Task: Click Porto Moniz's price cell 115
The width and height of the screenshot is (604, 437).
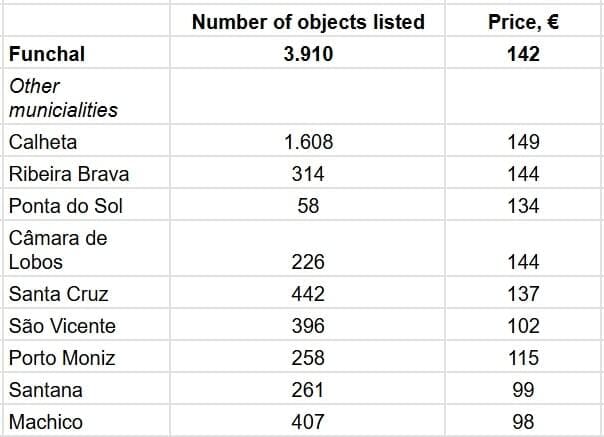Action: pos(523,358)
